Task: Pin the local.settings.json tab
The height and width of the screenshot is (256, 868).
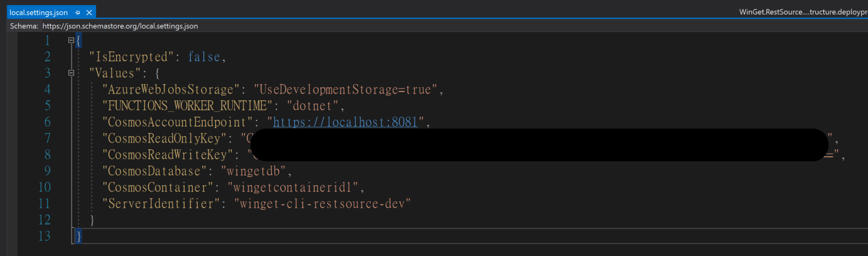Action: pyautogui.click(x=77, y=13)
